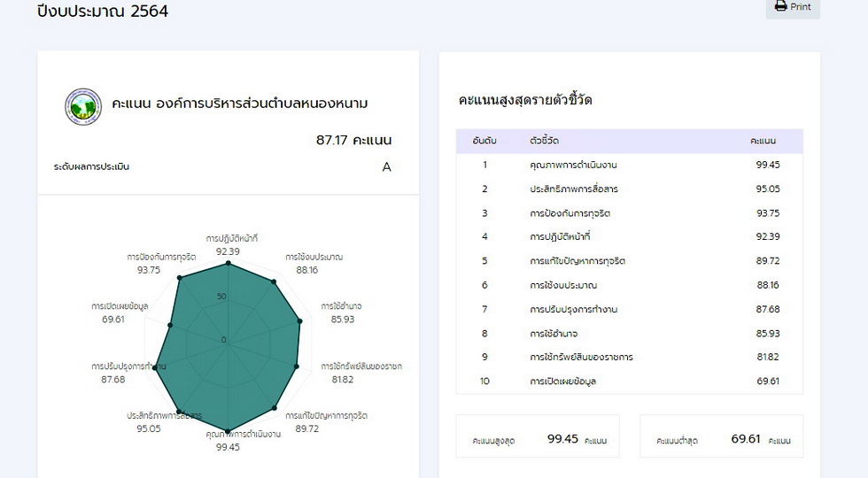The height and width of the screenshot is (478, 868).
Task: Select table row การแก้ไขปัญหาการทุจริต
Action: pyautogui.click(x=630, y=261)
